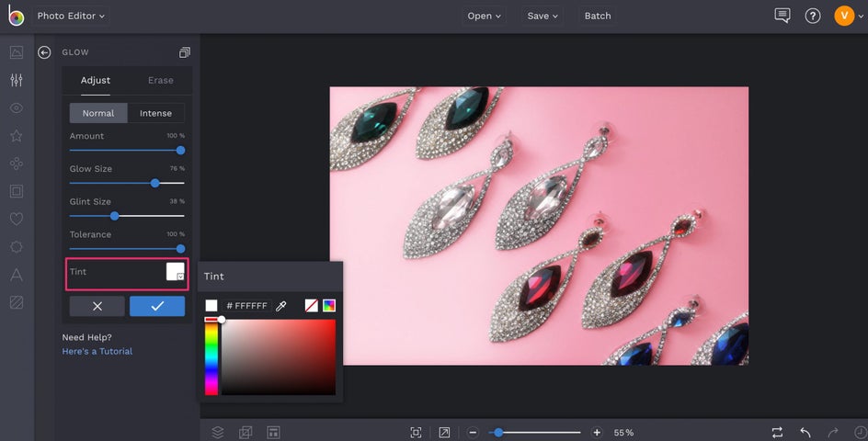The image size is (868, 441).
Task: Select Normal glow mode
Action: pos(98,113)
